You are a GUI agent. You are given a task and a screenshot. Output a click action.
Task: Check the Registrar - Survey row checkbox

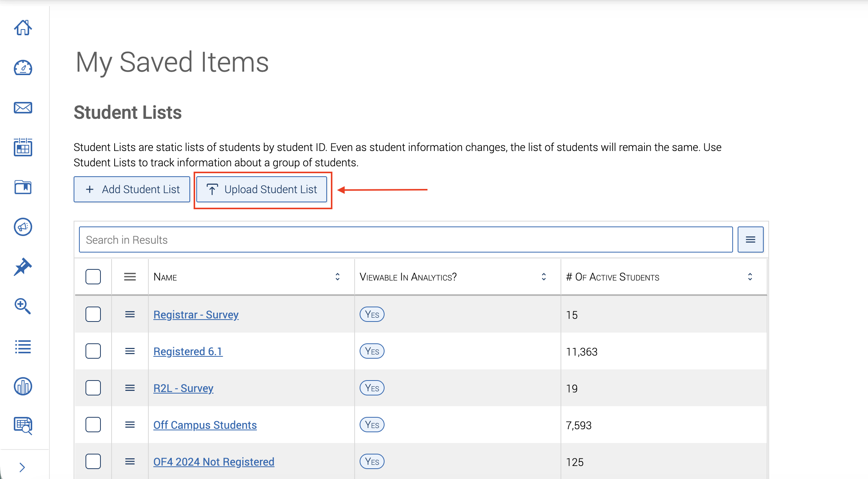point(93,314)
